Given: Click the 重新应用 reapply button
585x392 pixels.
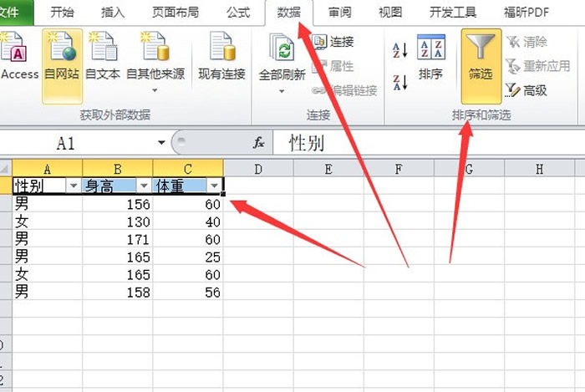Looking at the screenshot, I should click(538, 66).
